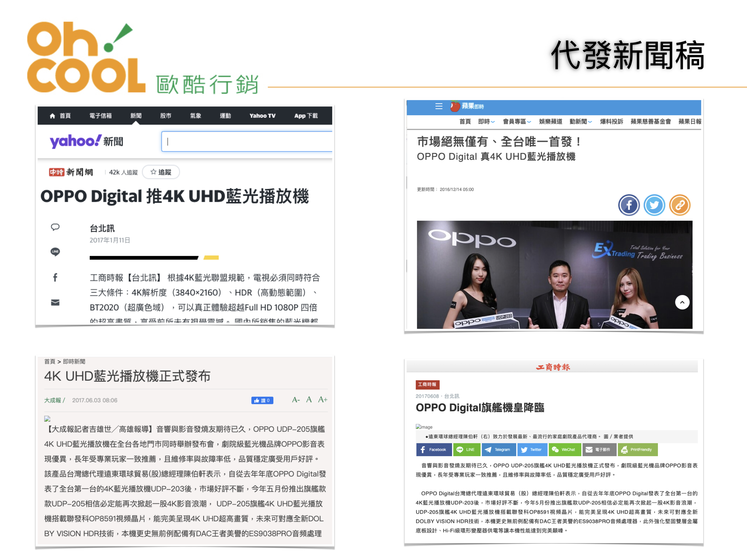Click the Yahoo news search field
Screen dimensions: 747x560
(x=247, y=141)
